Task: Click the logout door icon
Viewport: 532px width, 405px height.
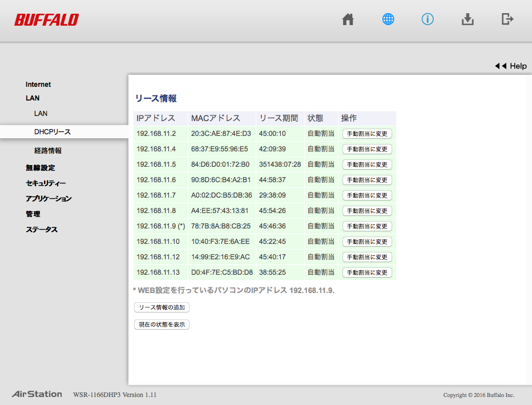Action: pyautogui.click(x=507, y=19)
